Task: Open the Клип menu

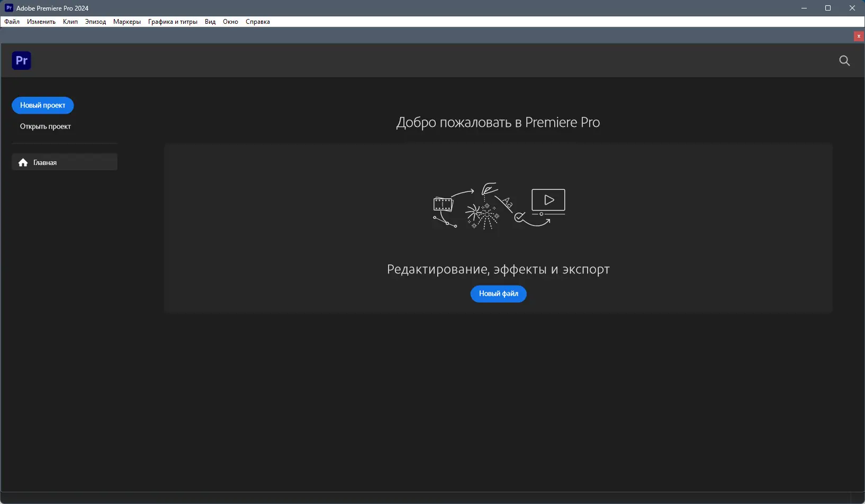Action: [69, 22]
